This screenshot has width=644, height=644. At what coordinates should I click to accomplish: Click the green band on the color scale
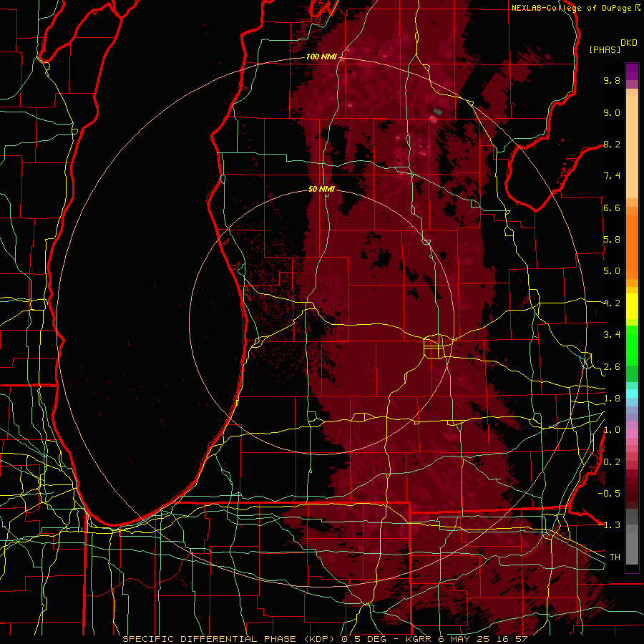(632, 345)
